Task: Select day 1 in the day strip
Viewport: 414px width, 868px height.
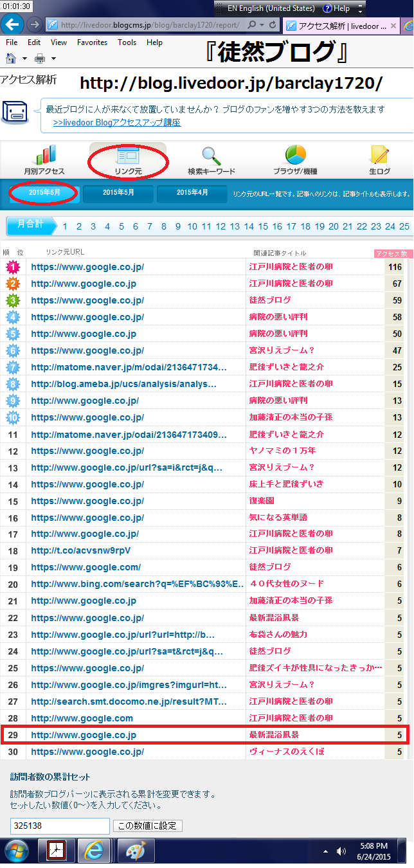Action: click(65, 226)
